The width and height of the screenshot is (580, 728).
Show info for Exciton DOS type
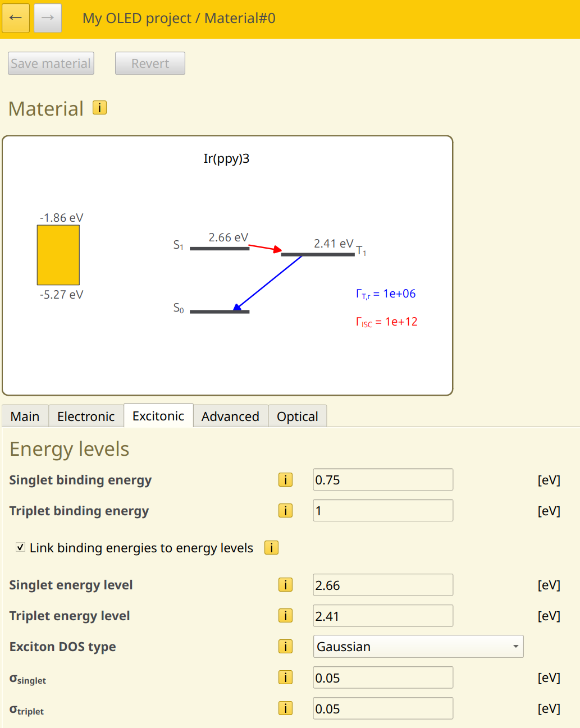285,647
